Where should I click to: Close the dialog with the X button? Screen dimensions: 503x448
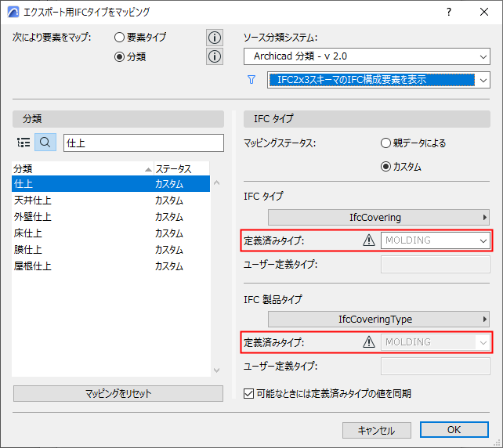tap(484, 13)
